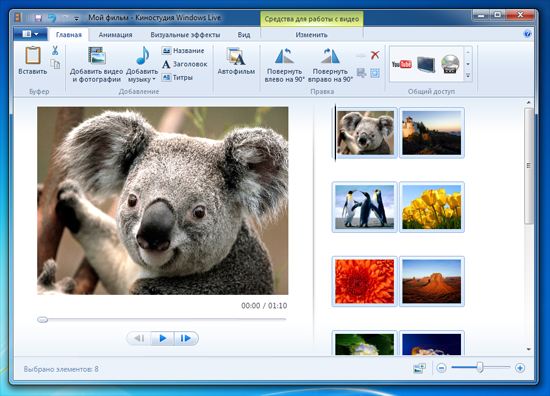Open the Изменить video tools tab
Screen dimensions: 550x396
point(311,35)
